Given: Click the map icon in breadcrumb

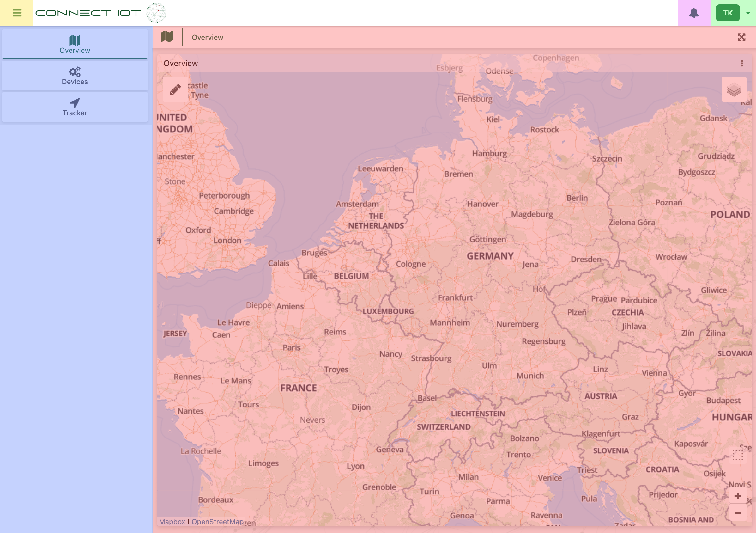Looking at the screenshot, I should point(167,37).
